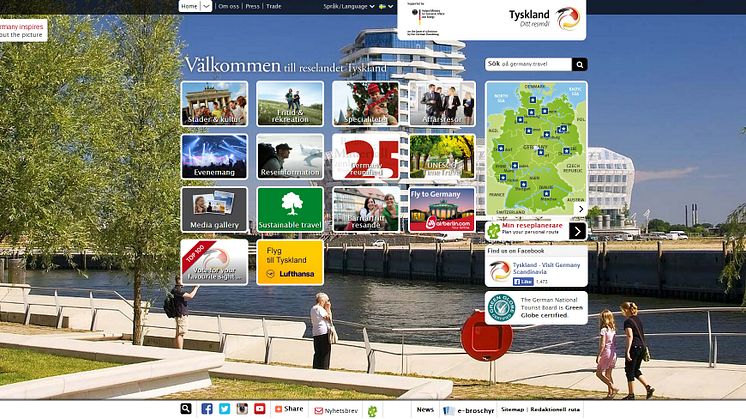Open the Min reseplanerare link text
The width and height of the screenshot is (746, 419).
point(532,225)
